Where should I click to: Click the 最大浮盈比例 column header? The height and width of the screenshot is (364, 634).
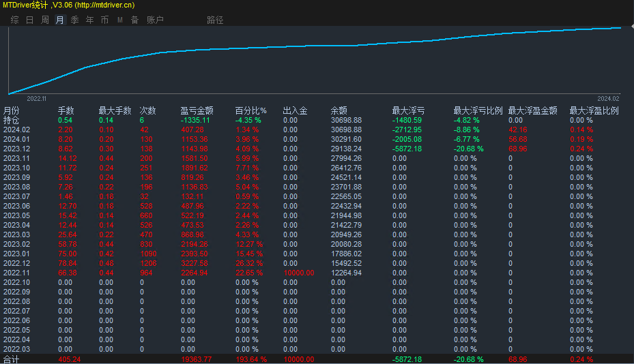[x=594, y=110]
